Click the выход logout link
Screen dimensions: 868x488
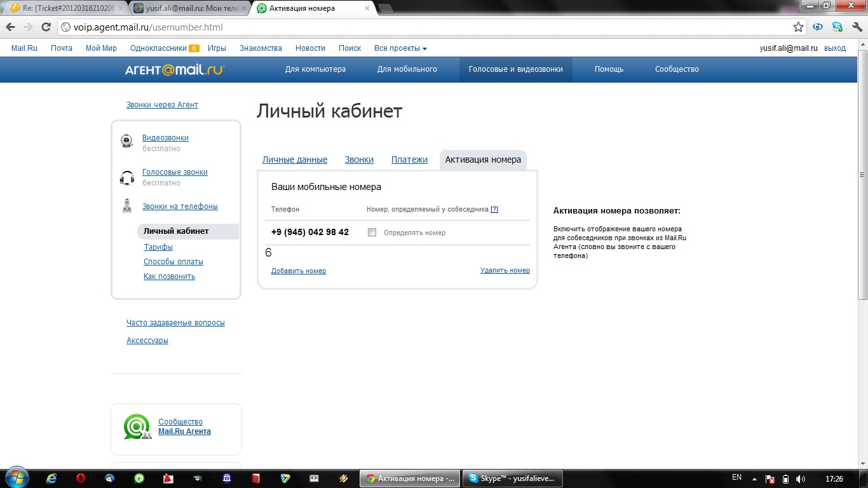(x=835, y=48)
